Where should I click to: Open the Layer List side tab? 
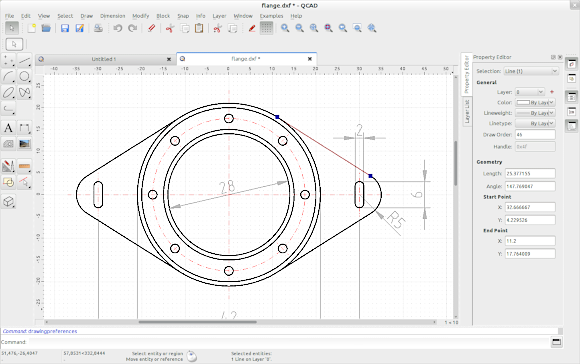467,111
